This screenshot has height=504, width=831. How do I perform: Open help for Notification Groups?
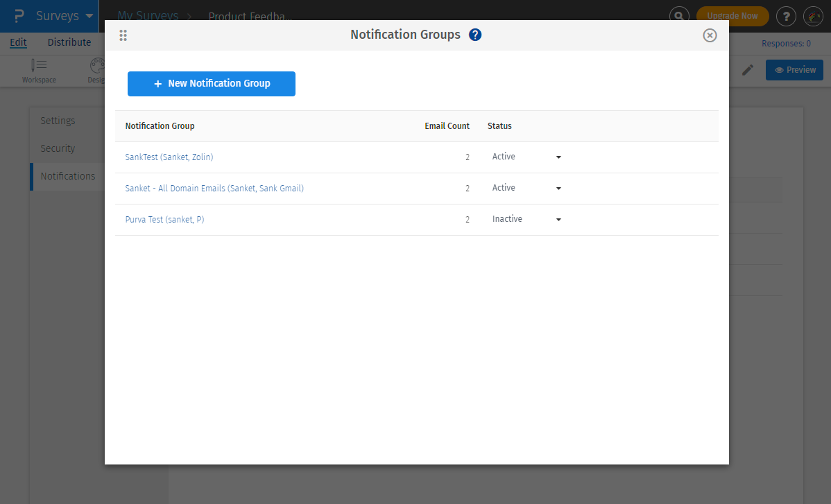point(475,35)
